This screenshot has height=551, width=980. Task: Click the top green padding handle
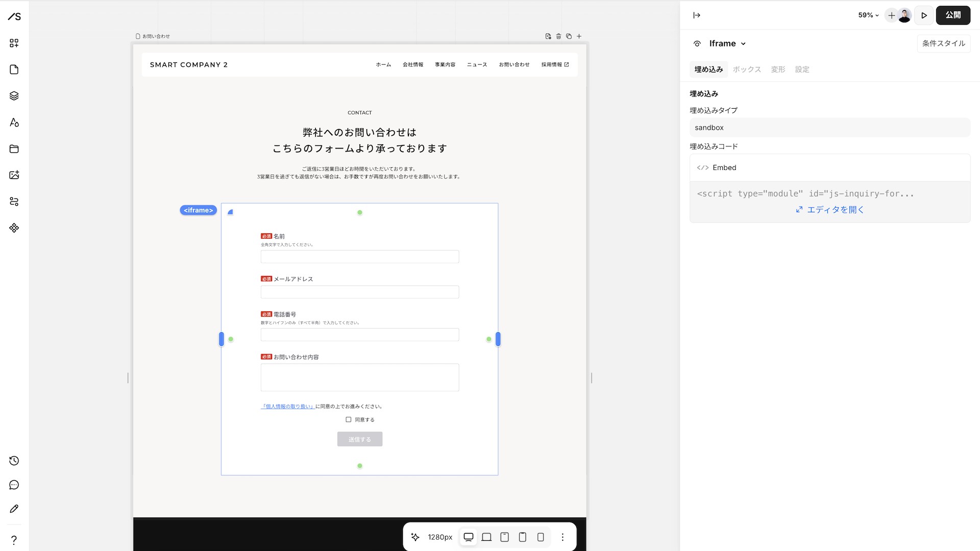(x=360, y=212)
